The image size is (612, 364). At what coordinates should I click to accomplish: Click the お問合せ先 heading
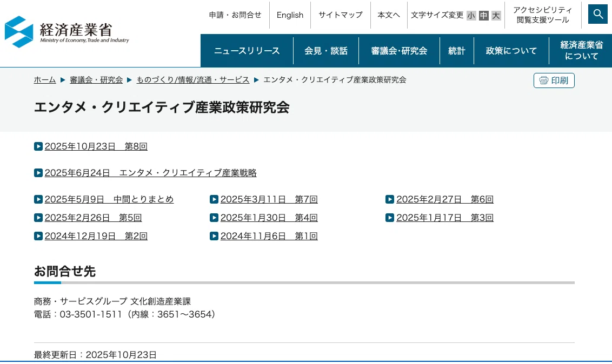click(x=65, y=271)
